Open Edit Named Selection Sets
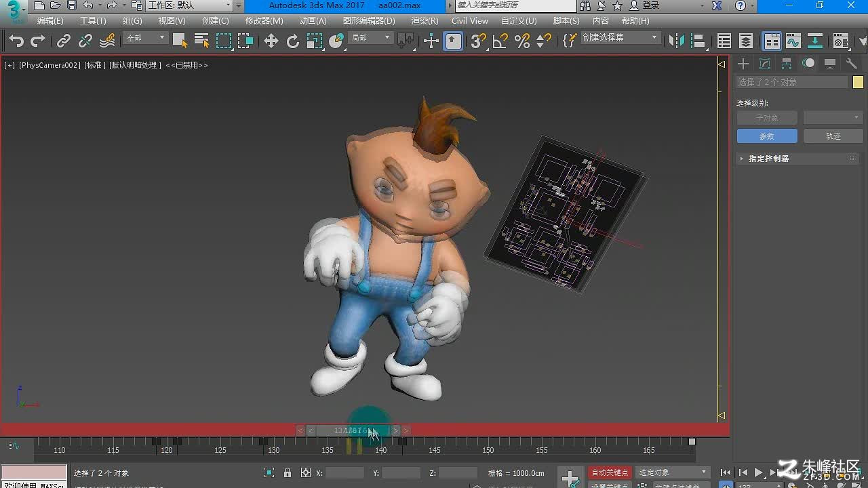This screenshot has width=868, height=488. click(570, 41)
